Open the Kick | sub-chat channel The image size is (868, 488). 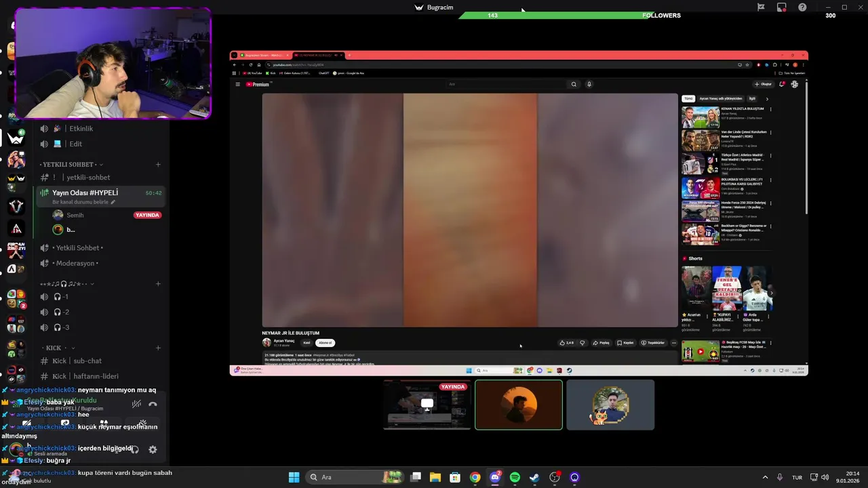[x=100, y=361]
